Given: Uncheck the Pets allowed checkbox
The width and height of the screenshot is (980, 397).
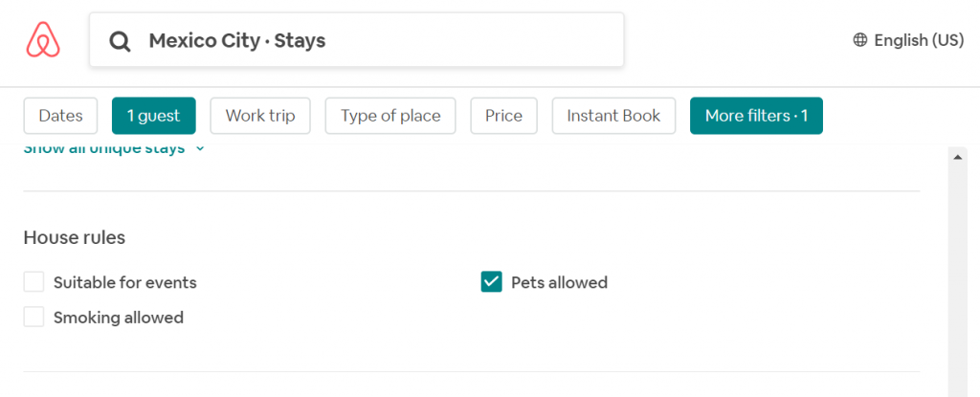Looking at the screenshot, I should click(492, 282).
